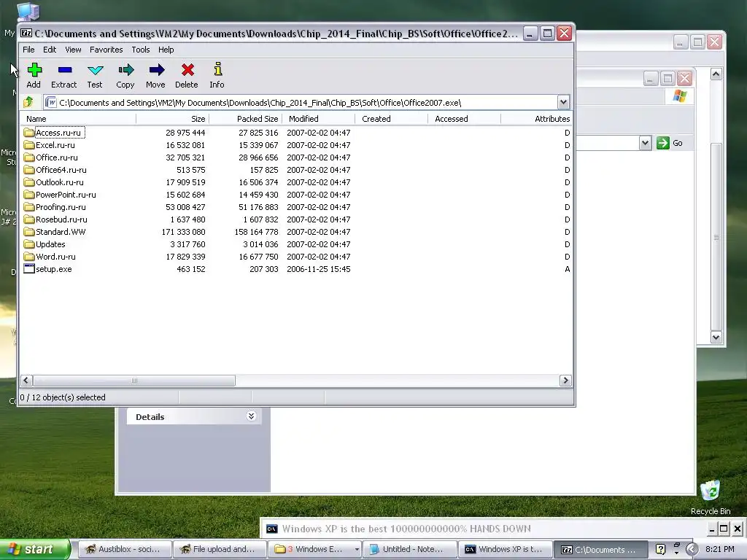This screenshot has width=747, height=560.
Task: Show hidden tray icons arrow
Action: click(x=692, y=550)
